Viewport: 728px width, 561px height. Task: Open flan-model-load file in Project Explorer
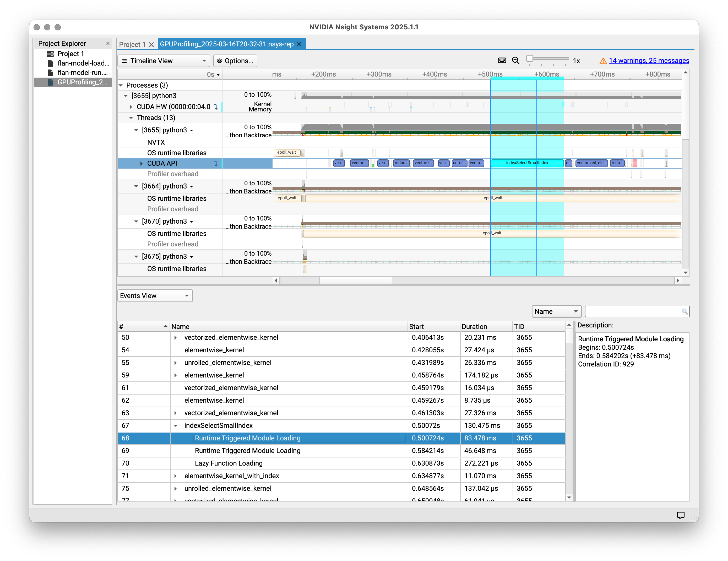pos(83,63)
